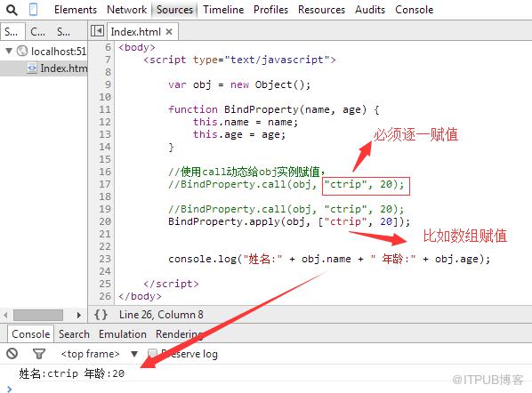Open the Audits panel
532x393 pixels.
tap(370, 10)
